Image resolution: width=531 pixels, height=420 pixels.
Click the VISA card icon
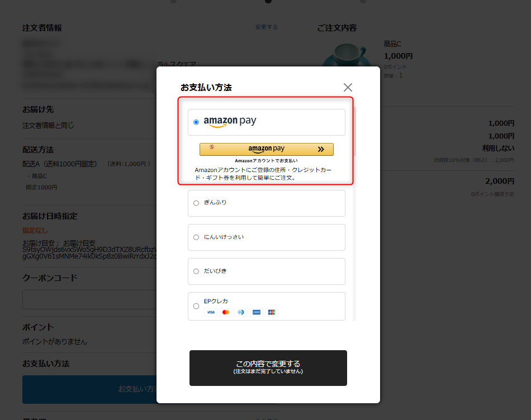(x=211, y=312)
